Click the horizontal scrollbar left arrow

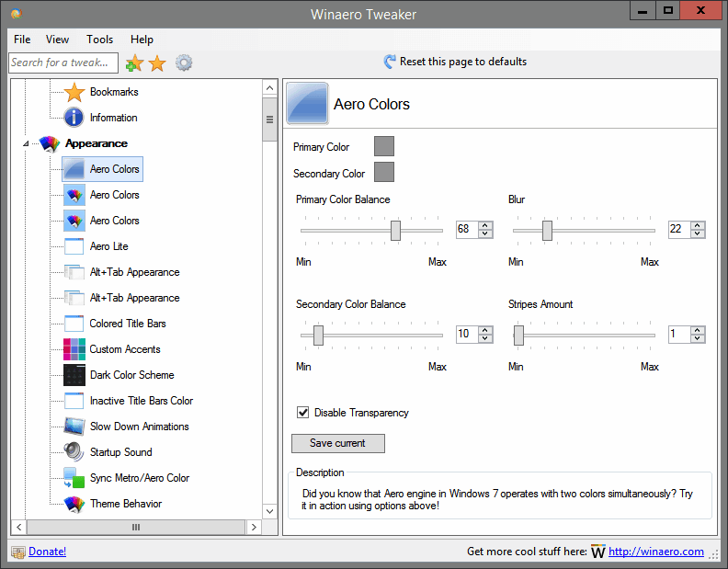pyautogui.click(x=19, y=528)
